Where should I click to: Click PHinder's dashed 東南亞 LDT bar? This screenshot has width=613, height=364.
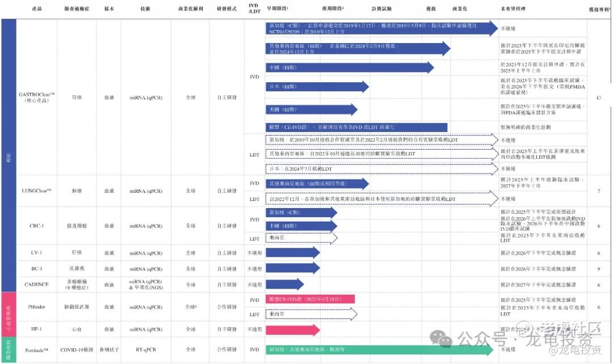[x=311, y=314]
